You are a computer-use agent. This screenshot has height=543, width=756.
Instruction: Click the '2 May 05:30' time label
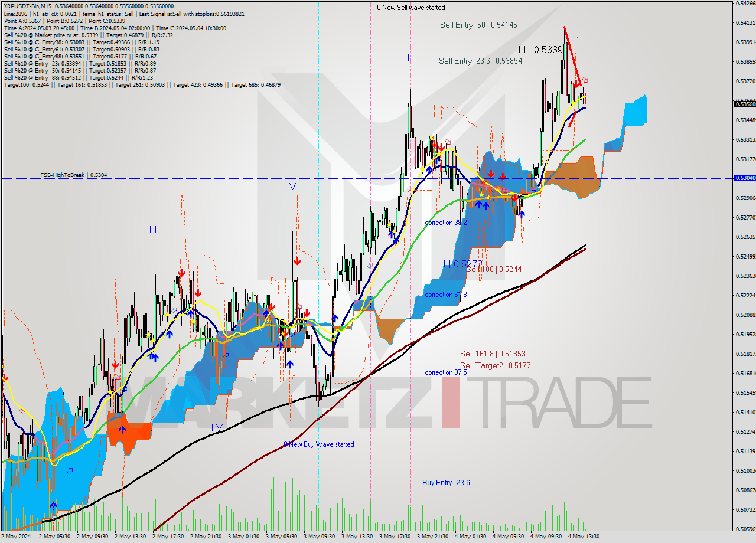(x=55, y=537)
